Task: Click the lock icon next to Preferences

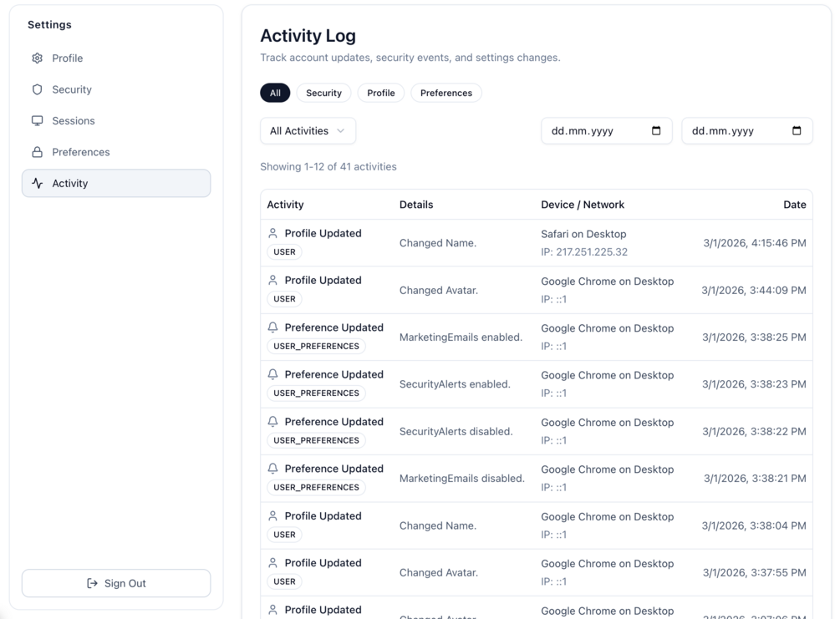Action: click(x=37, y=152)
